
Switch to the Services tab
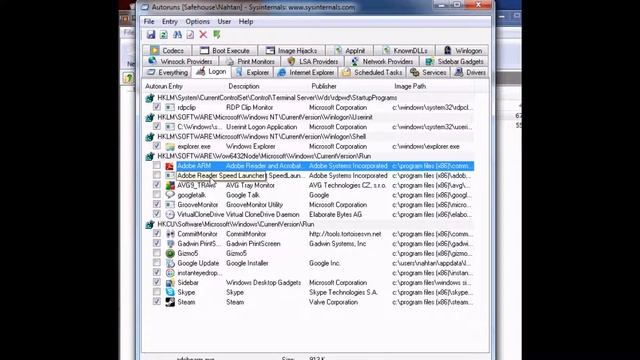click(x=429, y=73)
